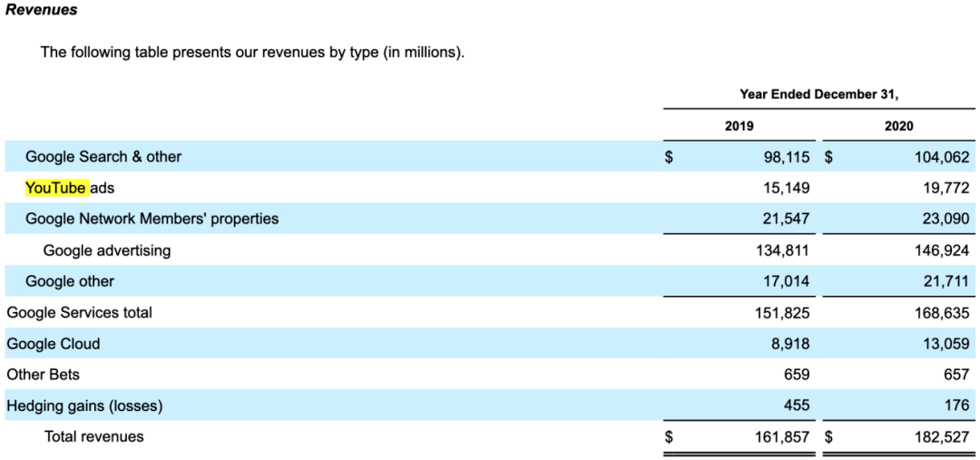980x460 pixels.
Task: Select the 2020 column header
Action: (x=898, y=126)
